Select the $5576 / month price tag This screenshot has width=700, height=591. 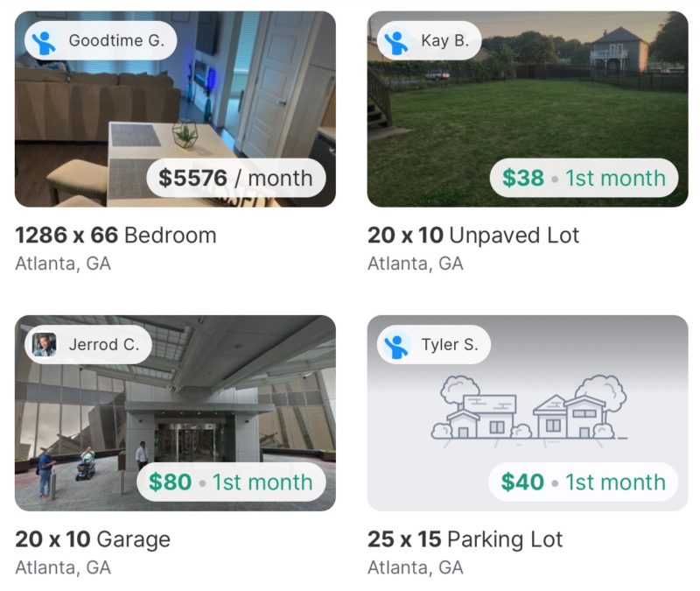coord(236,178)
